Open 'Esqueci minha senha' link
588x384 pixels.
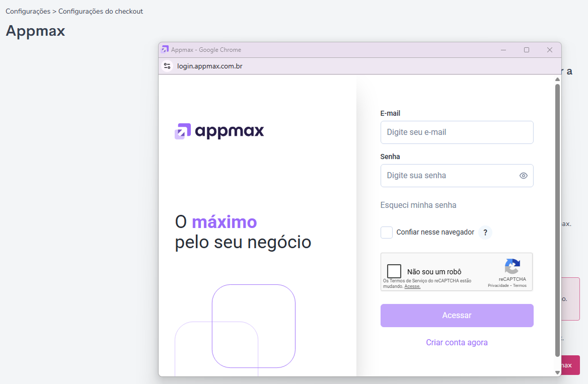pos(418,205)
